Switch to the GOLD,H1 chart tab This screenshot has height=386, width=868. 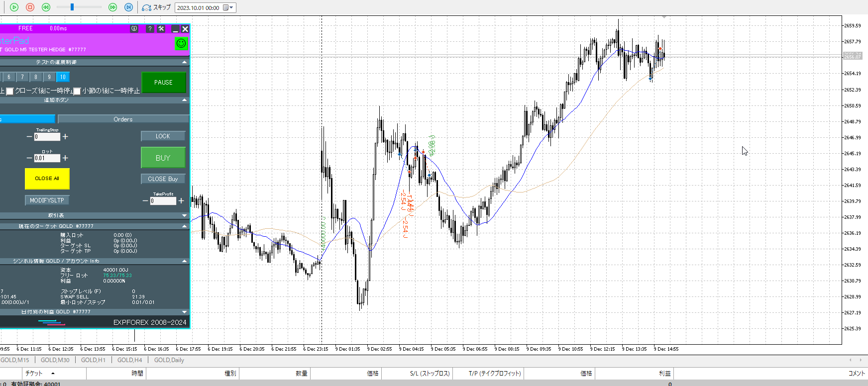click(93, 360)
